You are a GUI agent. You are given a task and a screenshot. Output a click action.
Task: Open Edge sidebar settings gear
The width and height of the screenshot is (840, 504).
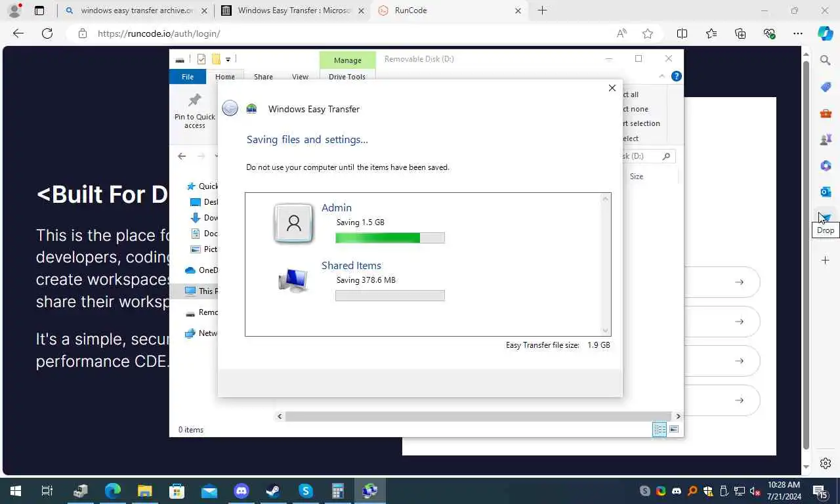pos(826,463)
